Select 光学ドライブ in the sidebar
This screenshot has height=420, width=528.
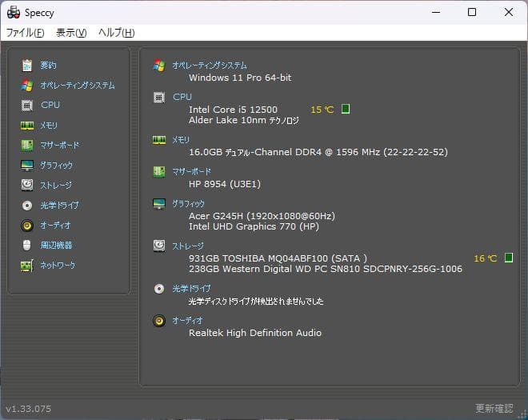(60, 205)
